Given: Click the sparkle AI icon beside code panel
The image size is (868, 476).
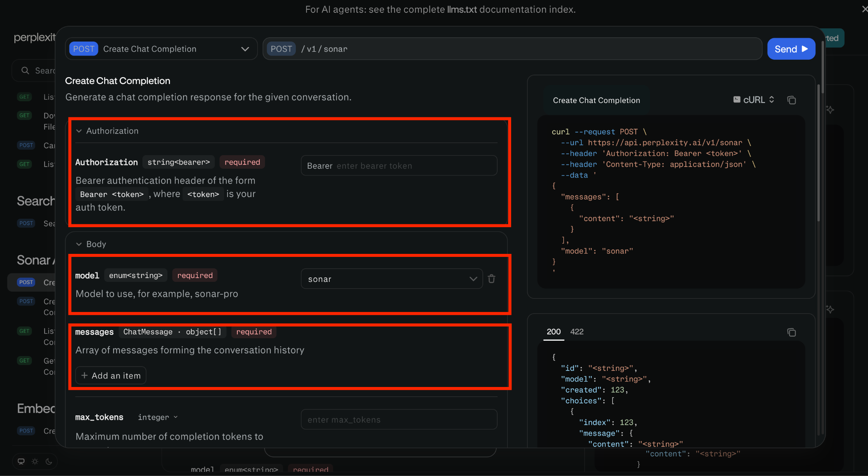Looking at the screenshot, I should pyautogui.click(x=830, y=110).
